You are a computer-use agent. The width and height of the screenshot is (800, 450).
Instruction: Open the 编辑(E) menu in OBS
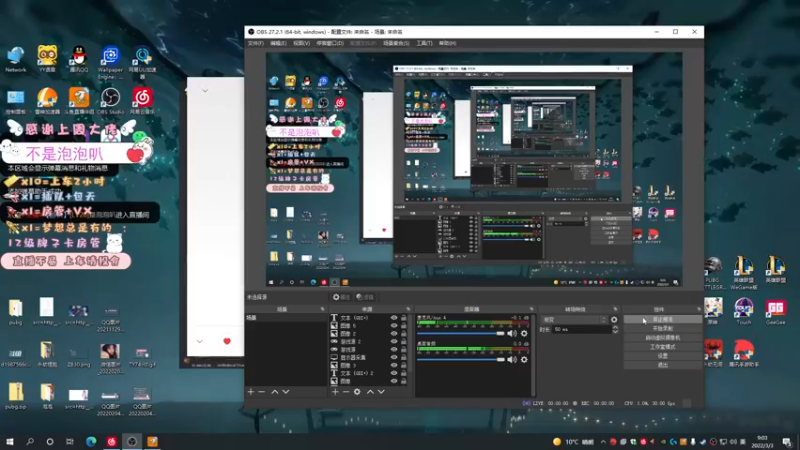(278, 43)
